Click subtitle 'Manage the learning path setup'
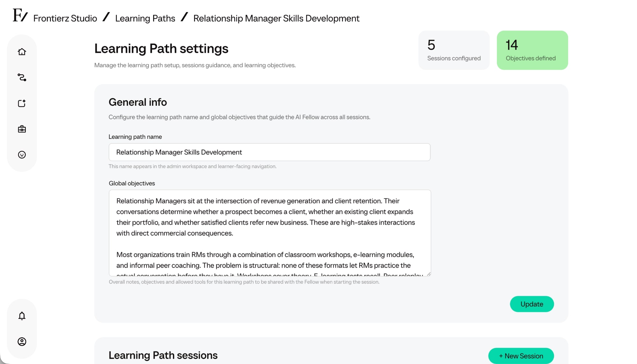The height and width of the screenshot is (364, 637). click(x=195, y=65)
